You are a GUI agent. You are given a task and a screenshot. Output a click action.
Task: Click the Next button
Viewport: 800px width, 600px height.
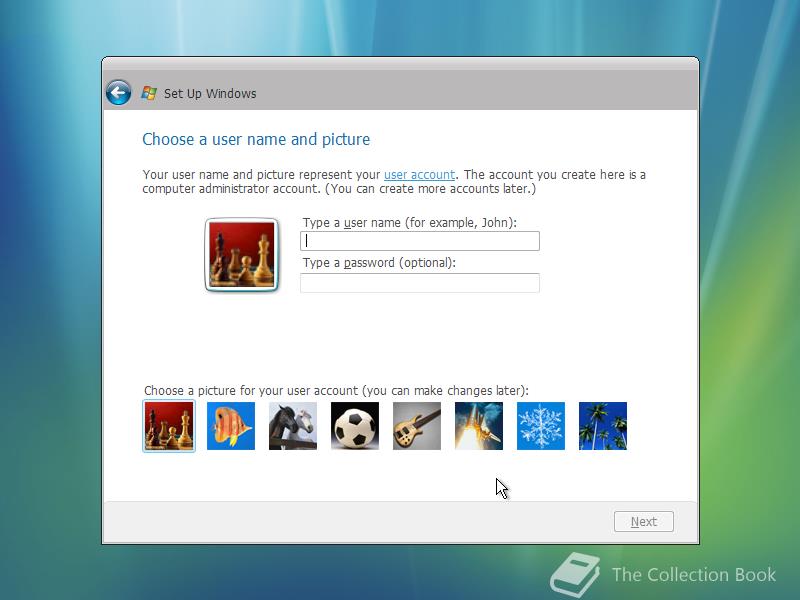(644, 521)
